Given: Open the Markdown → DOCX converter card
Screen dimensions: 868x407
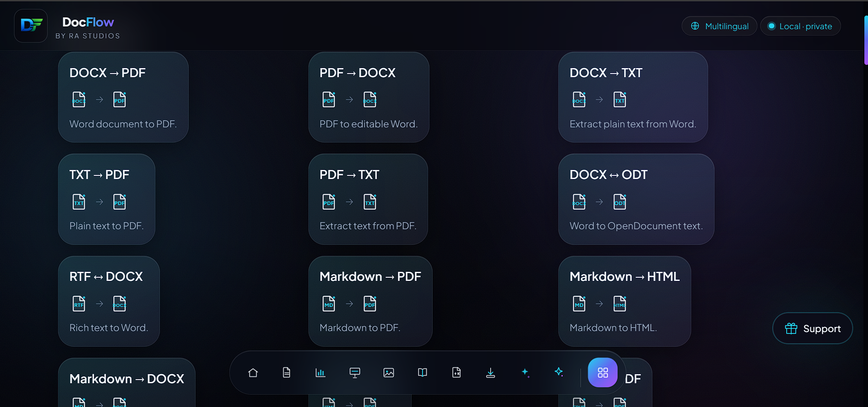Looking at the screenshot, I should tap(127, 382).
